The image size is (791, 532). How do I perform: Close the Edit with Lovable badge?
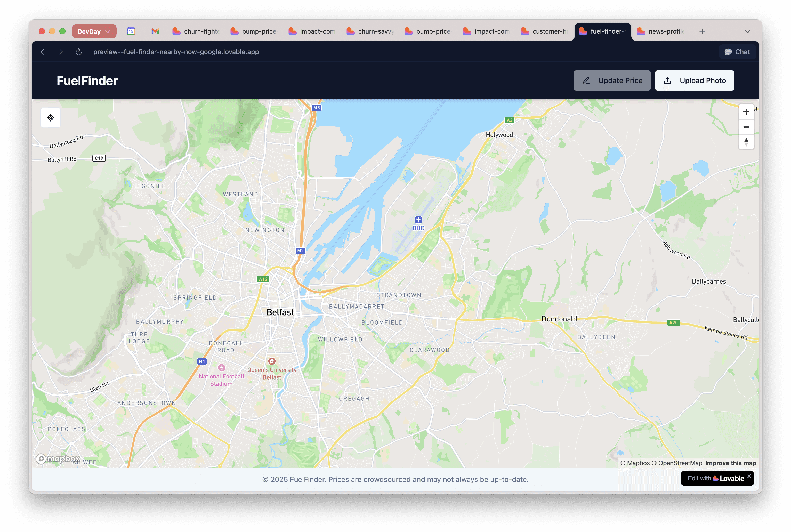[749, 476]
